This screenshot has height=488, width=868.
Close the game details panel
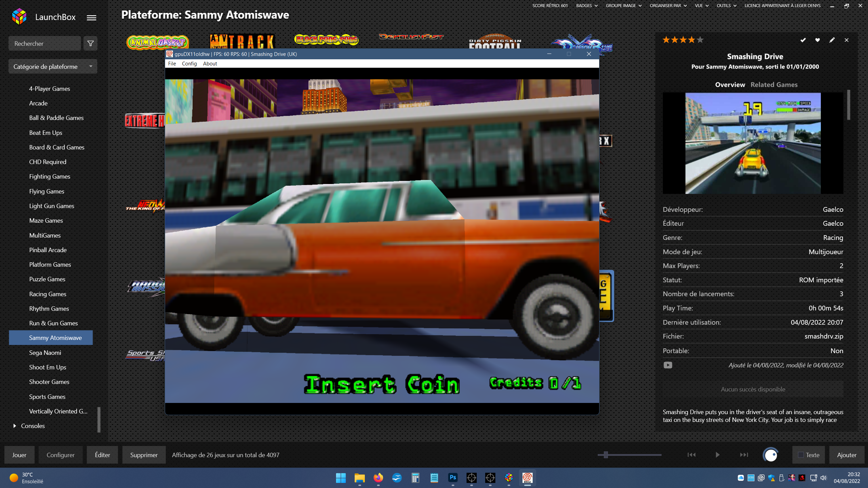click(x=847, y=40)
